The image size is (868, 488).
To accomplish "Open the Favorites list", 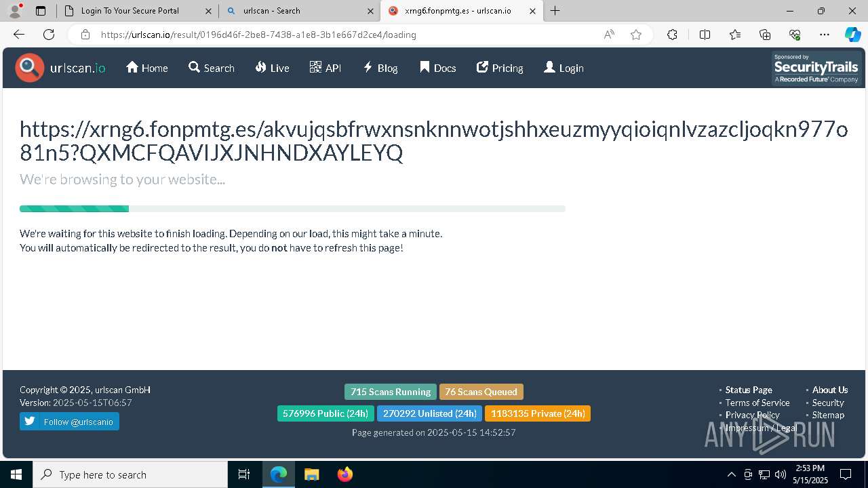I will tap(735, 35).
